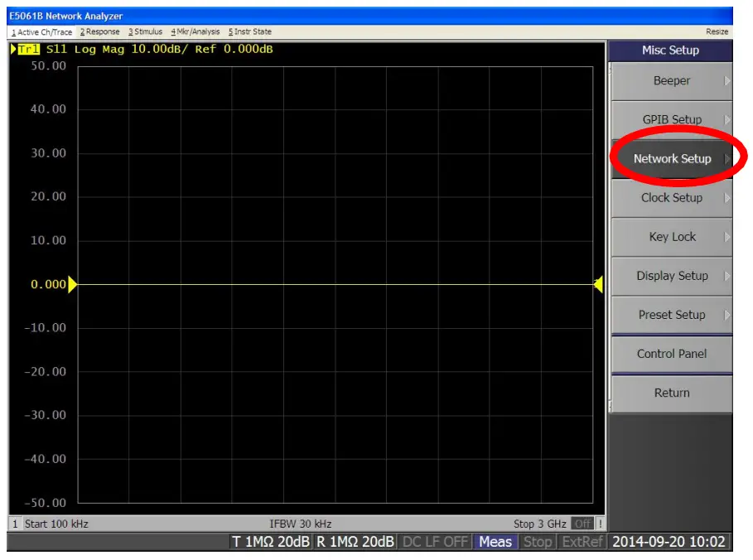The image size is (753, 560).
Task: Expand the Display Setup submenu arrow
Action: tap(727, 276)
